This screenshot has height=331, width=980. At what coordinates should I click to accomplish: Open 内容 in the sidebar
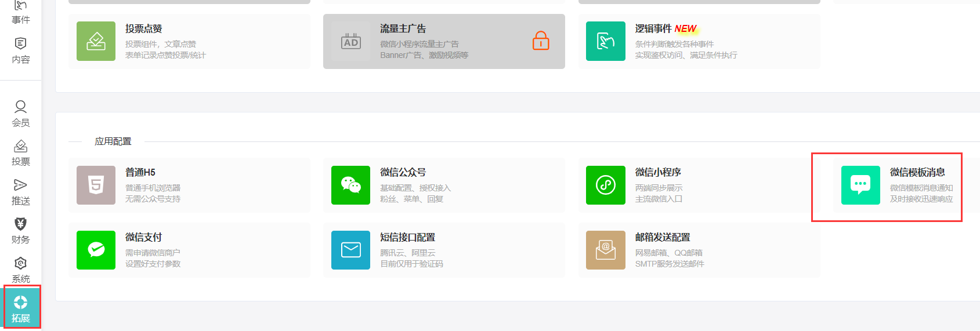pyautogui.click(x=21, y=50)
